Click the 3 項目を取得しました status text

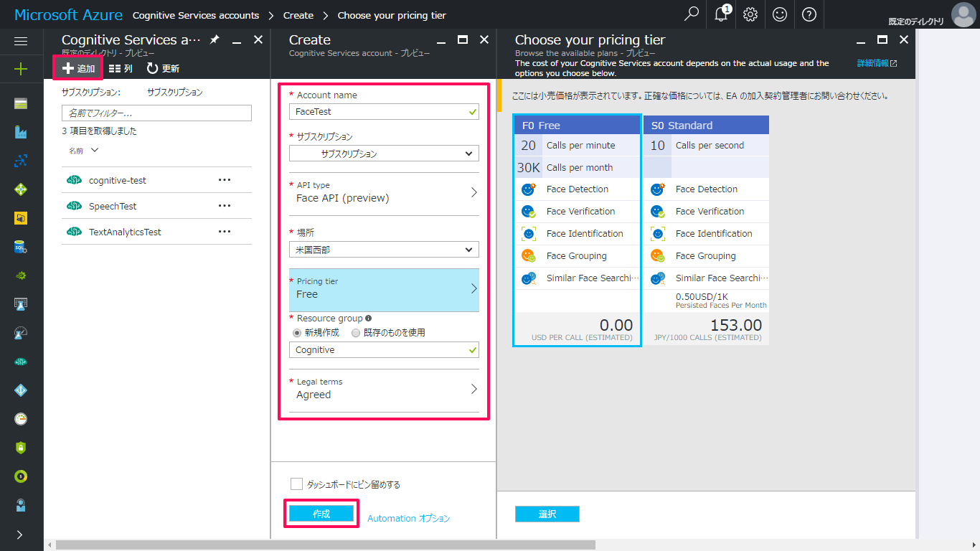pos(99,131)
